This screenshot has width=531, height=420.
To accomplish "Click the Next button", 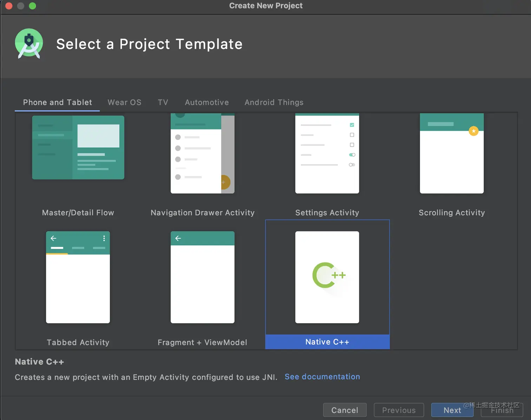I will click(x=452, y=410).
